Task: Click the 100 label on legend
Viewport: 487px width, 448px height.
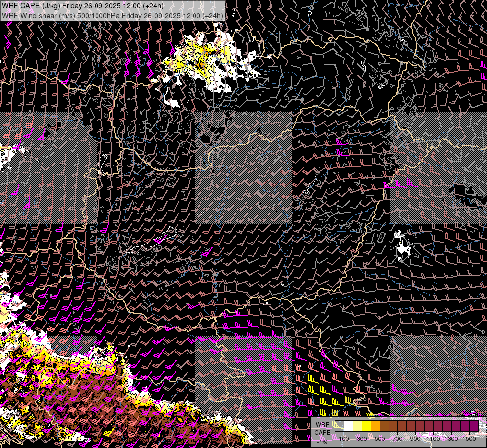Action: (x=344, y=439)
